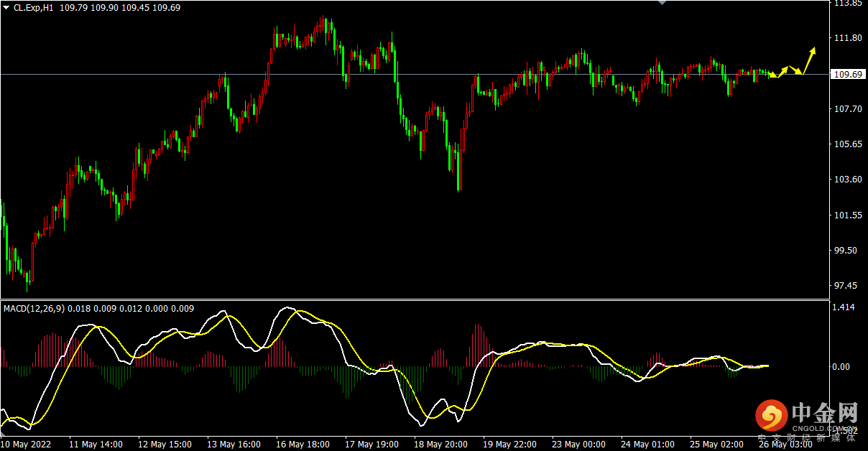Click the 24 May 01:00 time label

[x=647, y=445]
